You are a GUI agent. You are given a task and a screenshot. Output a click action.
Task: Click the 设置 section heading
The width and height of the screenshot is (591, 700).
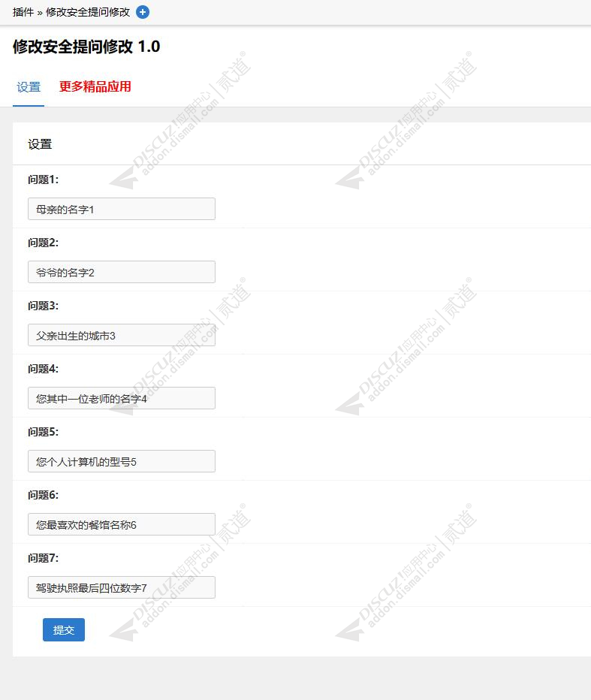click(x=40, y=144)
